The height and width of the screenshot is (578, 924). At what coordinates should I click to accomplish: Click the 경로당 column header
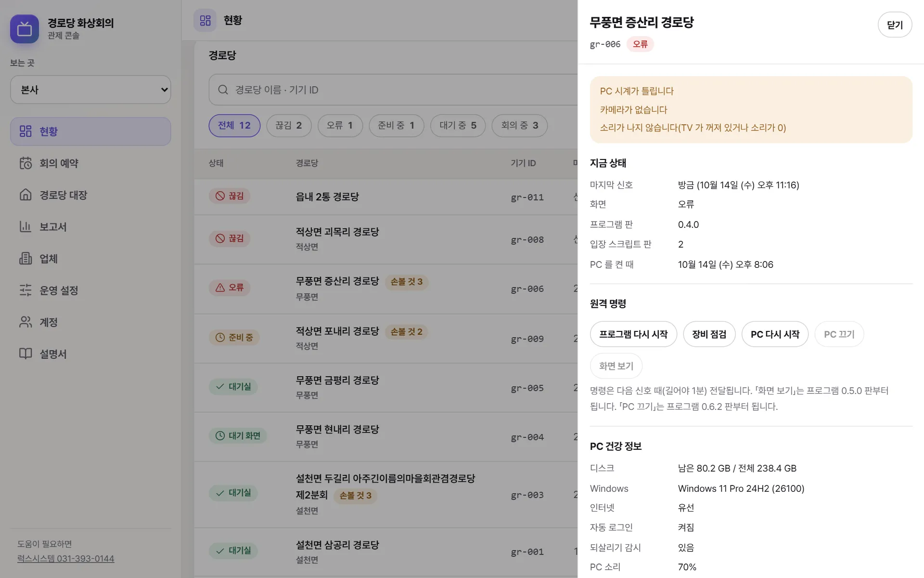pyautogui.click(x=307, y=163)
